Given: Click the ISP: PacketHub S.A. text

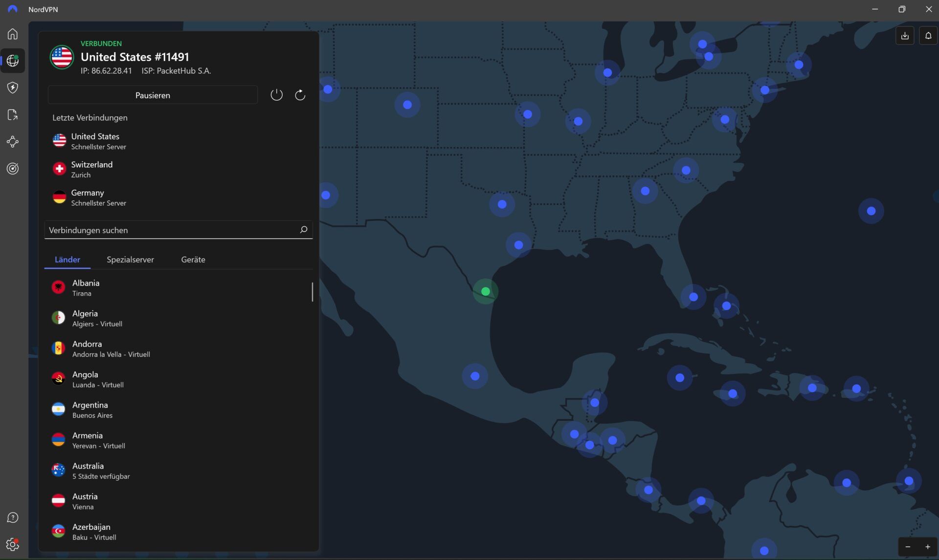Looking at the screenshot, I should point(176,71).
